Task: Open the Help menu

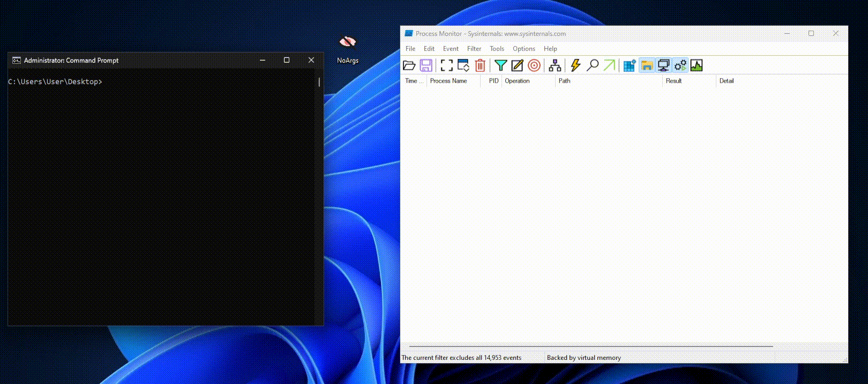Action: (x=550, y=49)
